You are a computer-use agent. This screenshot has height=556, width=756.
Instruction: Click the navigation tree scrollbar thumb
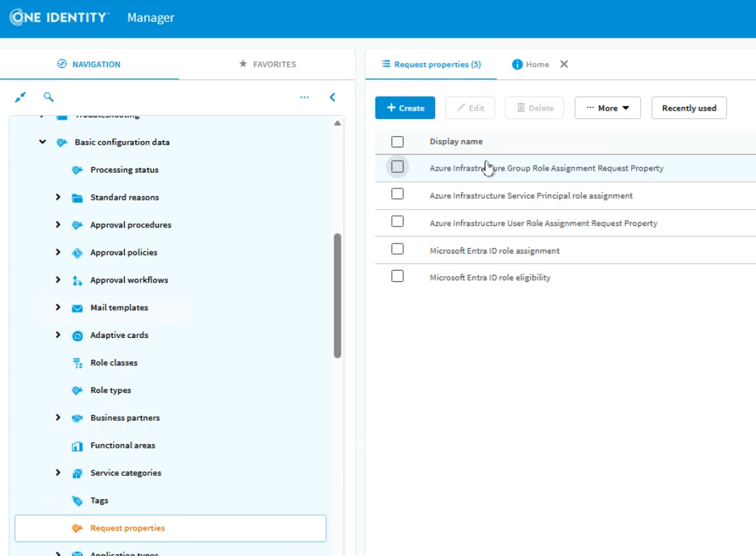tap(337, 296)
